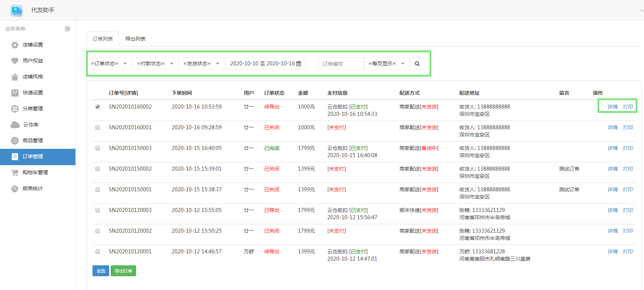Check the box for order SN202010150003
644x290 pixels.
pos(98,148)
